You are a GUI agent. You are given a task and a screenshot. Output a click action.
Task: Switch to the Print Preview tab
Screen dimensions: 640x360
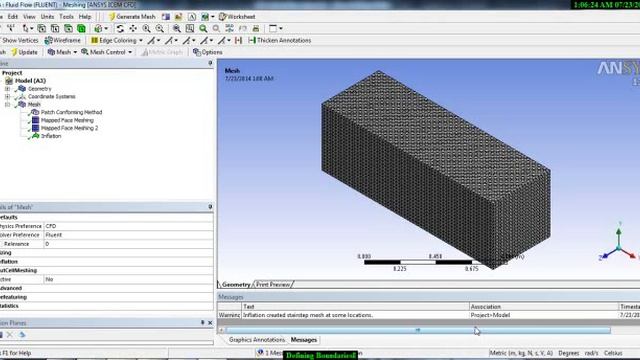273,284
